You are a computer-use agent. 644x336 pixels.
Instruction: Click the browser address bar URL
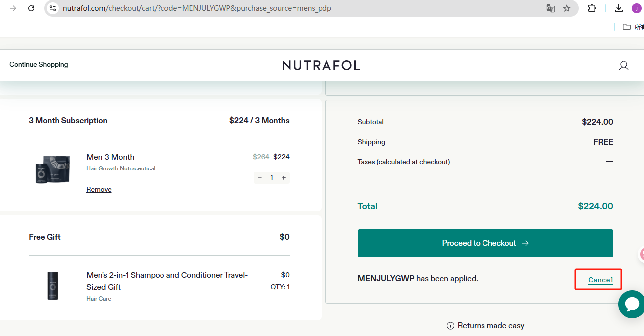pos(197,8)
